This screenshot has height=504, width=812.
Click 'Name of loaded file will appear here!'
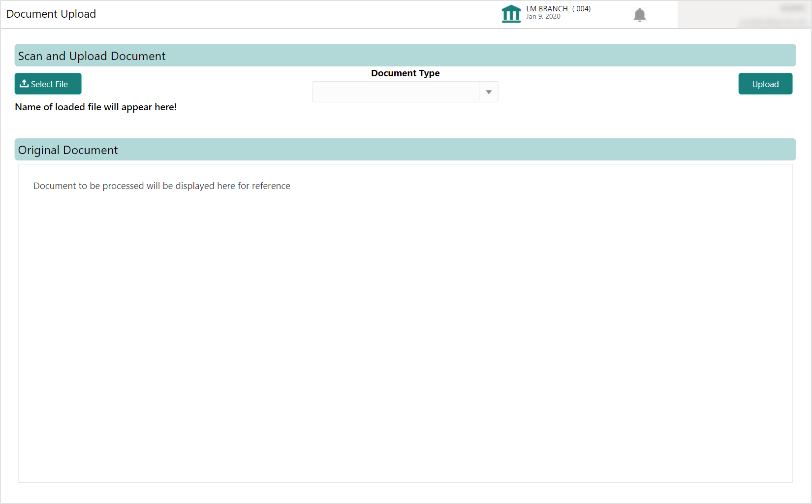coord(96,107)
